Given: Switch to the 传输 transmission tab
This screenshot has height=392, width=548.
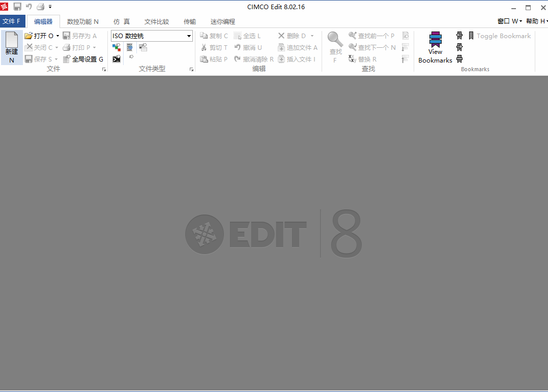Looking at the screenshot, I should click(190, 21).
